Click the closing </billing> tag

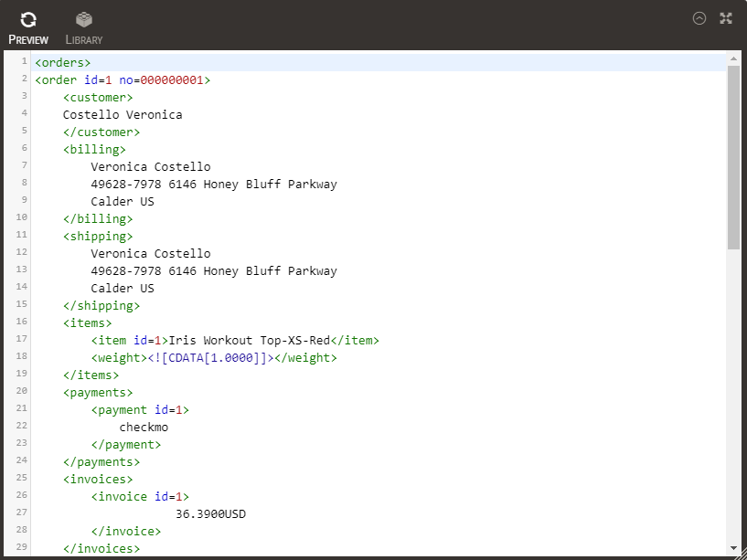coord(98,219)
